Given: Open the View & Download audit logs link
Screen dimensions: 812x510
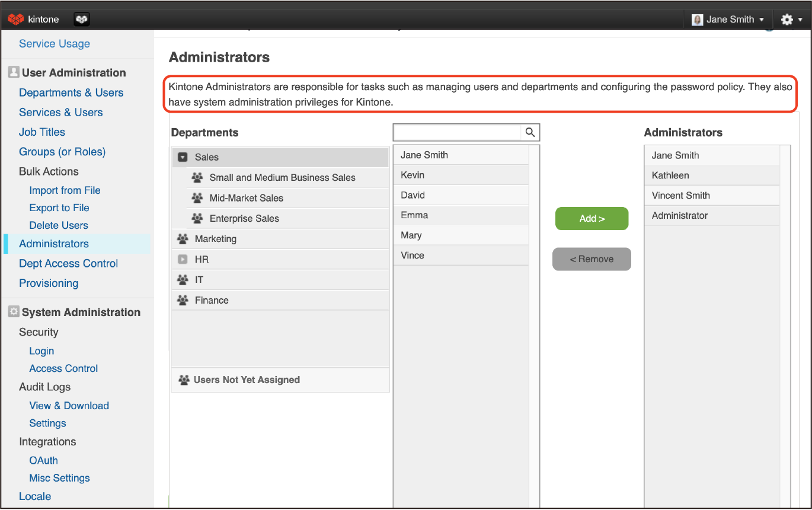Looking at the screenshot, I should [x=69, y=406].
